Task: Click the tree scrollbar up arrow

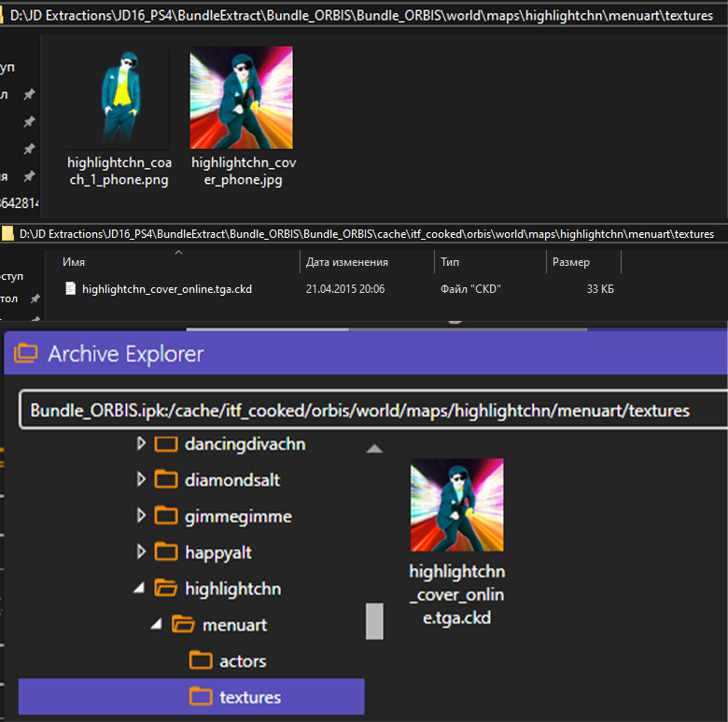Action: 374,449
